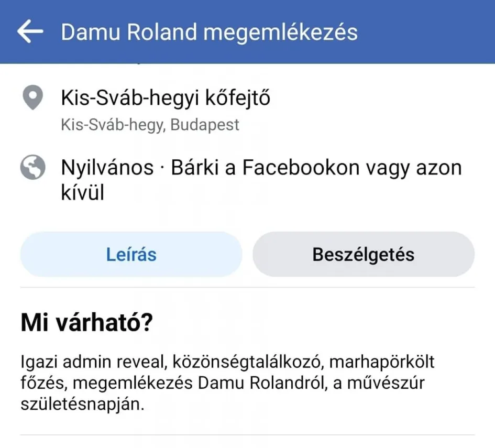Screen dimensions: 495x448
Task: Open the Kis-Sváb-hegyi kőfejtő location
Action: click(166, 99)
